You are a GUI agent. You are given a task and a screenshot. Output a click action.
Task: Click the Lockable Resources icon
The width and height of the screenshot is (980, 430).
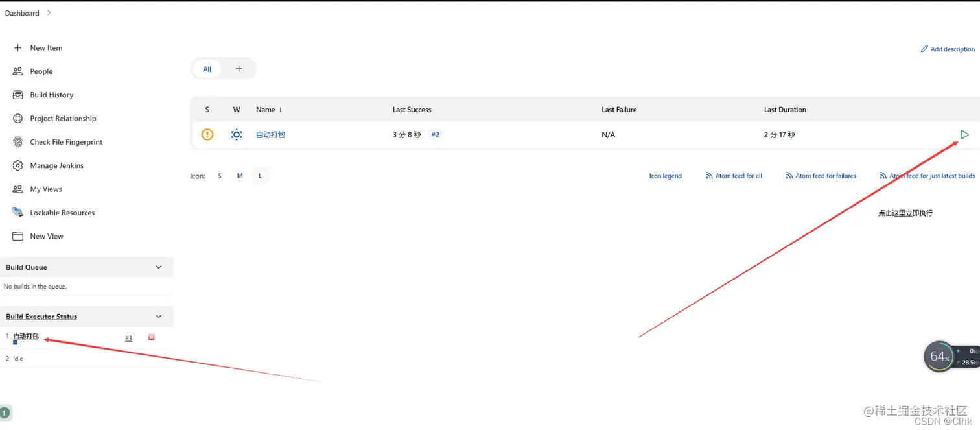[17, 213]
